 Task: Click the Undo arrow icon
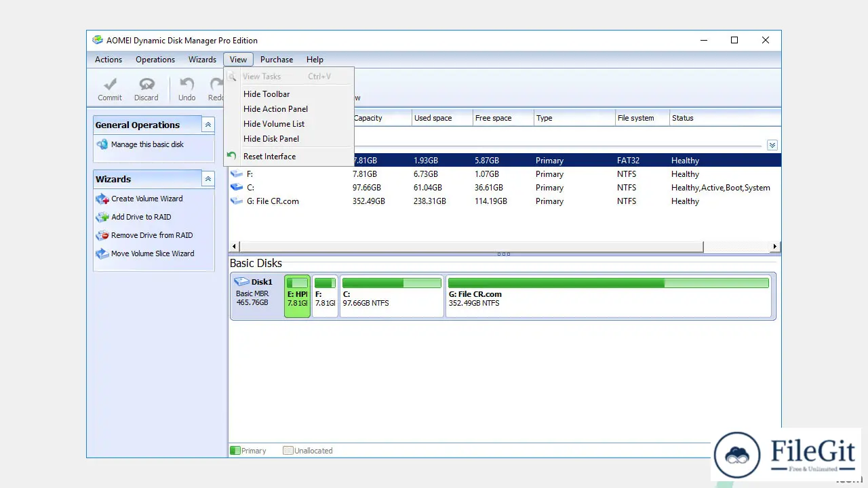point(186,84)
